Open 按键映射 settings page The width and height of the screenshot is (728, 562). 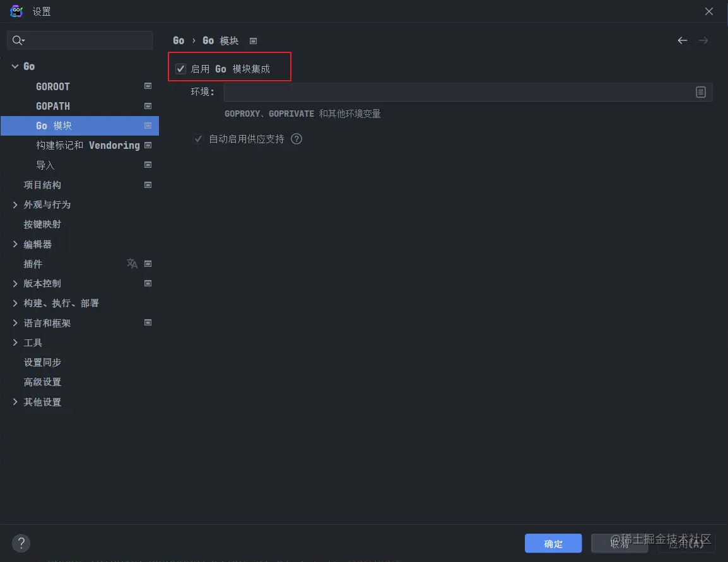80,224
